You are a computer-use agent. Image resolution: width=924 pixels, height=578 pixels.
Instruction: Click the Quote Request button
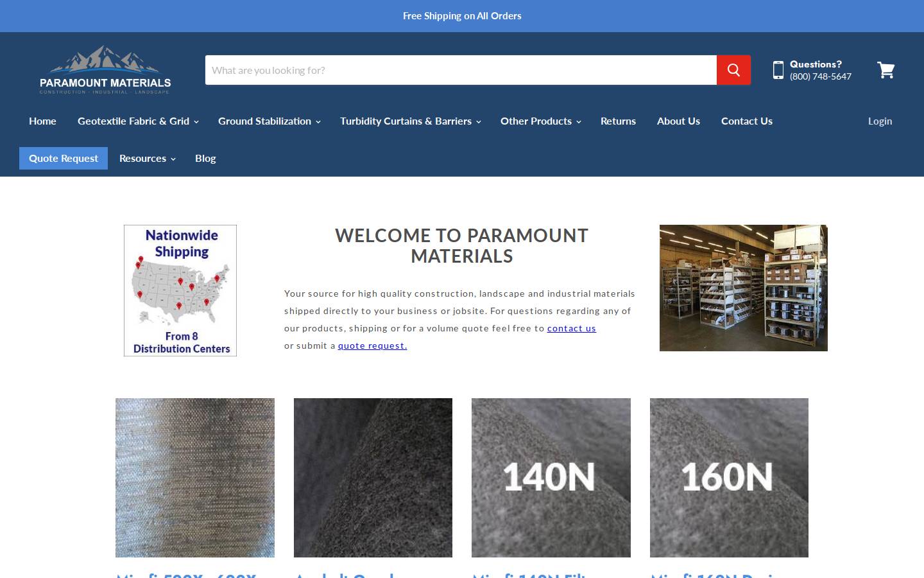64,158
